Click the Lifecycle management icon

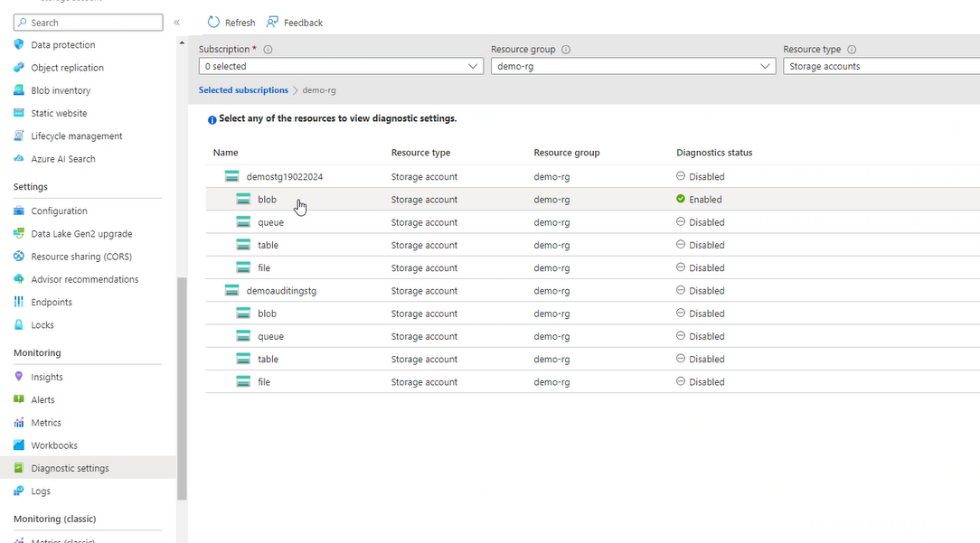[19, 136]
